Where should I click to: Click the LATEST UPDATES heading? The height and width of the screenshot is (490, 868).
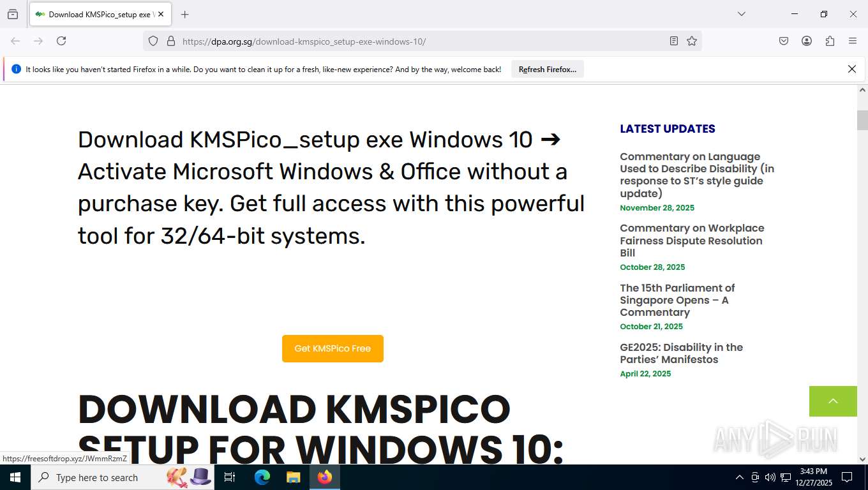[x=667, y=129]
